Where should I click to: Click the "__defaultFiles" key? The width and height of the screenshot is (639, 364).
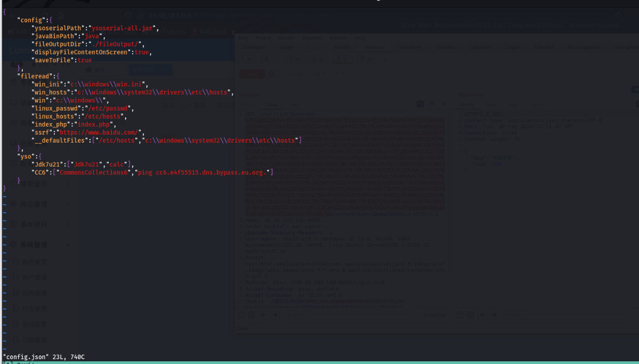[60, 140]
